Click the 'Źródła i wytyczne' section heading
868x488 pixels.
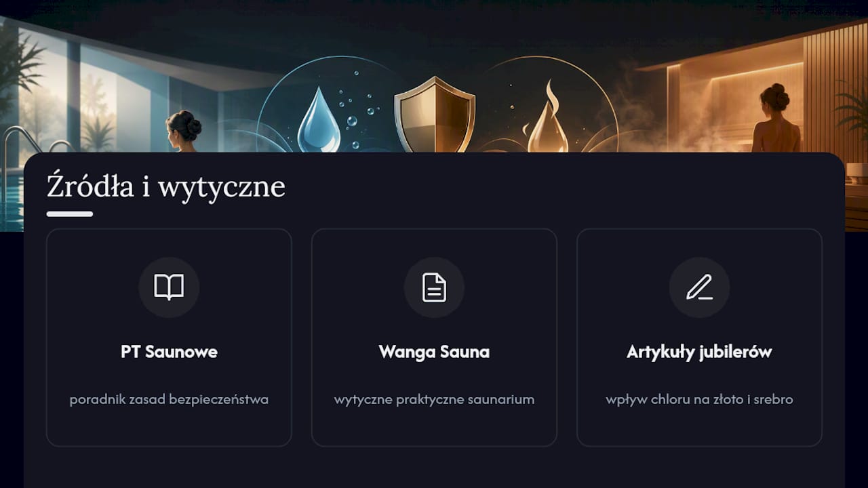[166, 187]
